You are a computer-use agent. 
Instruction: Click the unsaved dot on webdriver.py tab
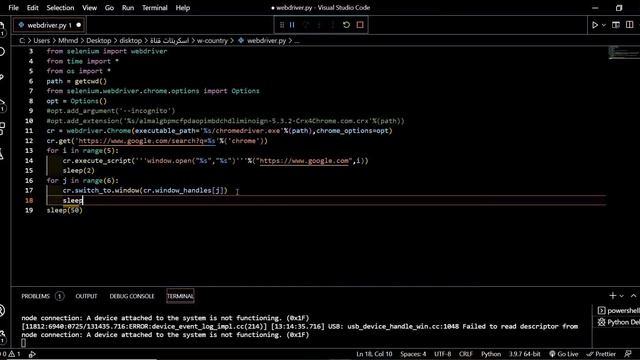coord(79,25)
